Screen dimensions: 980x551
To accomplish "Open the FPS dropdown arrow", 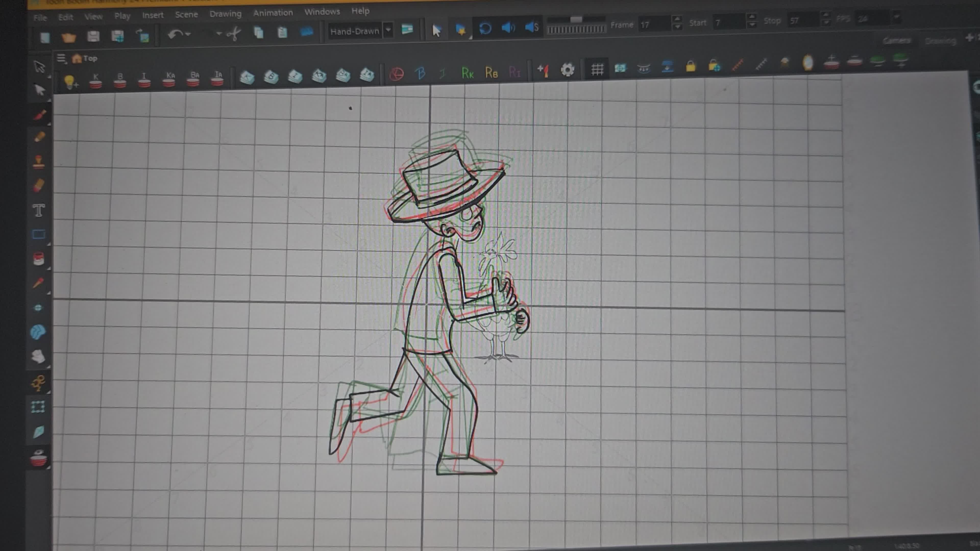I will 897,17.
